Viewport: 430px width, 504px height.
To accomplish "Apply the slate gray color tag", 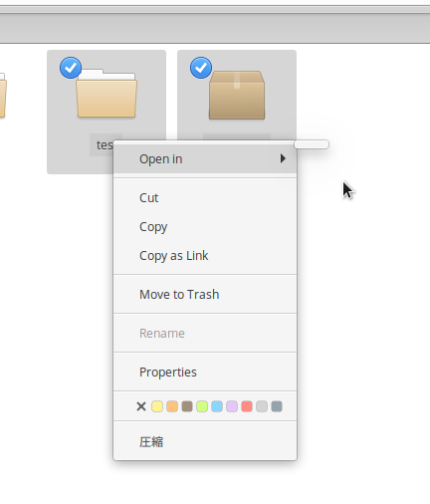I will point(277,406).
